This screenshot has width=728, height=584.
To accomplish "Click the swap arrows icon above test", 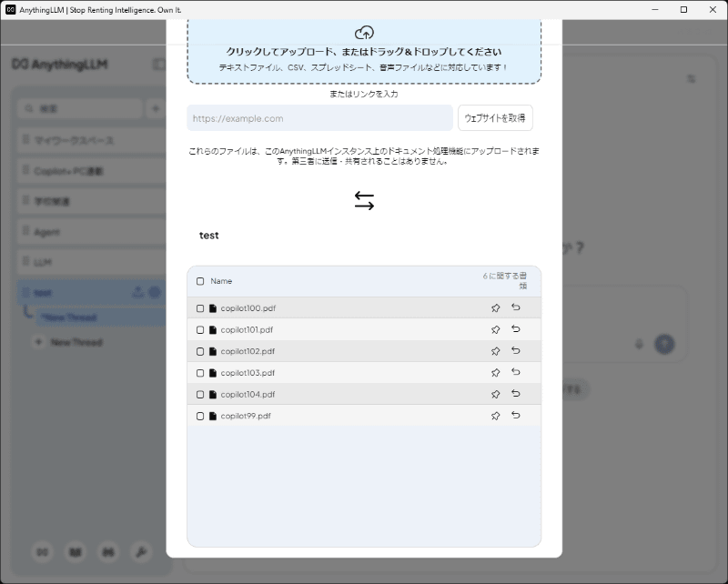I will (x=364, y=200).
